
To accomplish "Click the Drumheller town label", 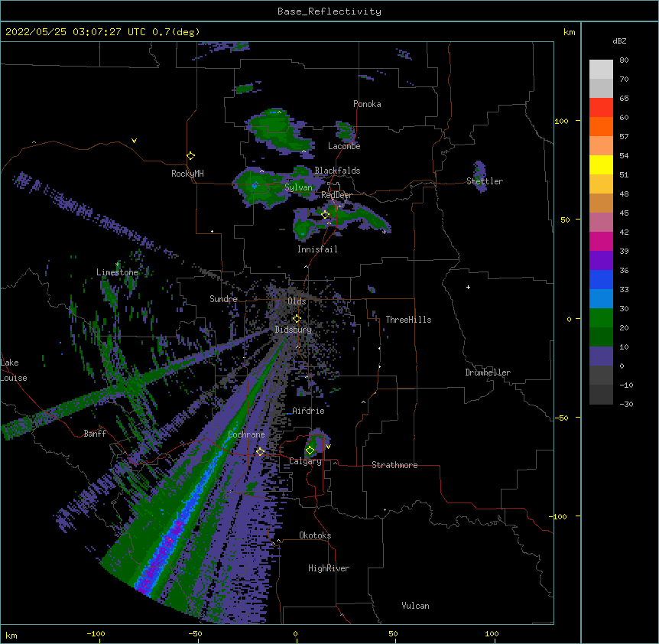I will point(488,372).
